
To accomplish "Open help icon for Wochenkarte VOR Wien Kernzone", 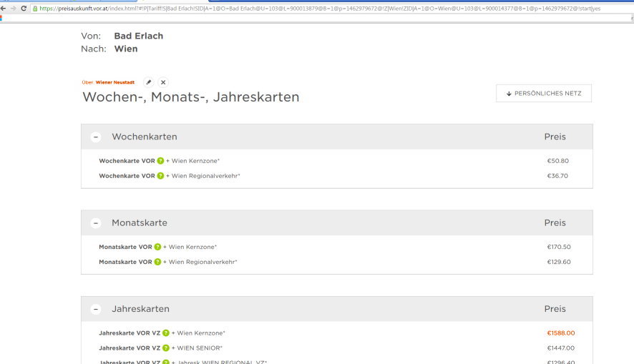I will click(160, 161).
